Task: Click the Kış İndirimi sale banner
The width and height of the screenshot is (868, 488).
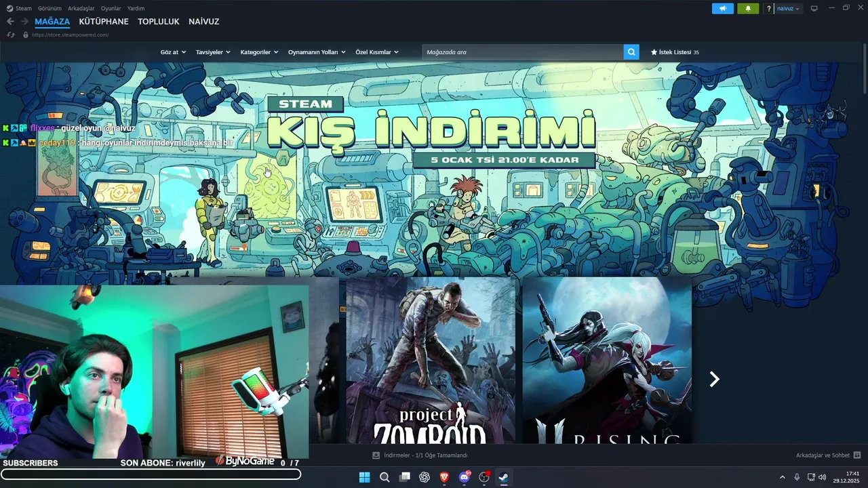Action: (x=431, y=132)
